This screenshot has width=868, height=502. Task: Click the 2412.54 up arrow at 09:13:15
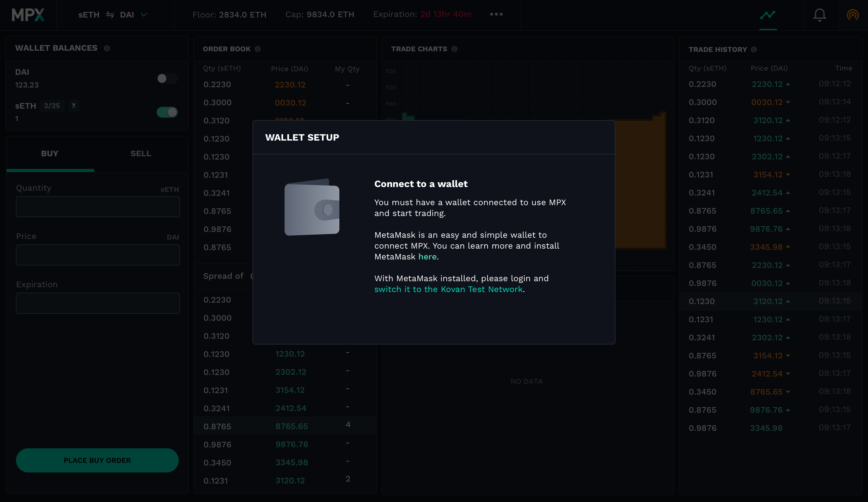click(x=788, y=193)
